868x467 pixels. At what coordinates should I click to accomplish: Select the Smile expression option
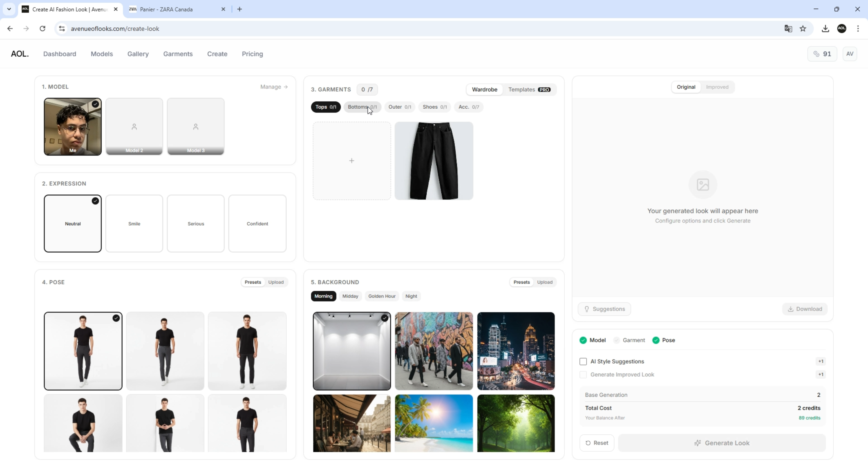pos(134,224)
